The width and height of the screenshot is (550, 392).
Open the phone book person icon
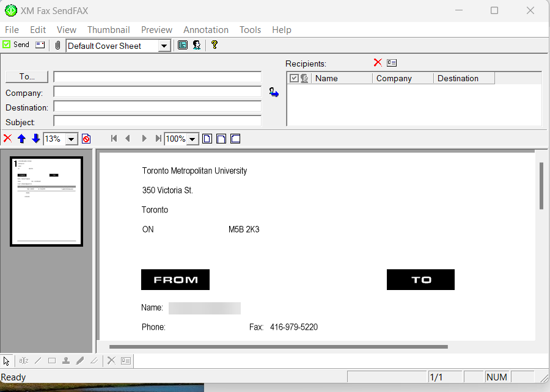point(197,45)
